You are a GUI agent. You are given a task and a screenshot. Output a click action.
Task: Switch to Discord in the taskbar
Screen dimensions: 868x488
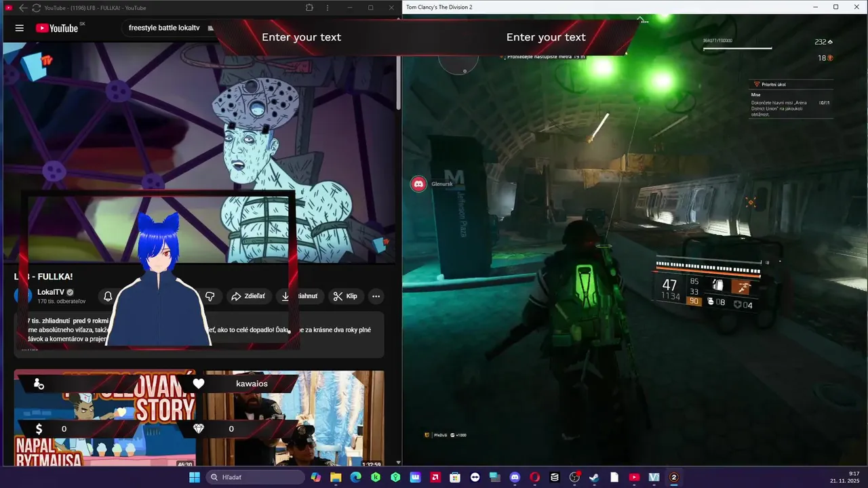tap(515, 477)
